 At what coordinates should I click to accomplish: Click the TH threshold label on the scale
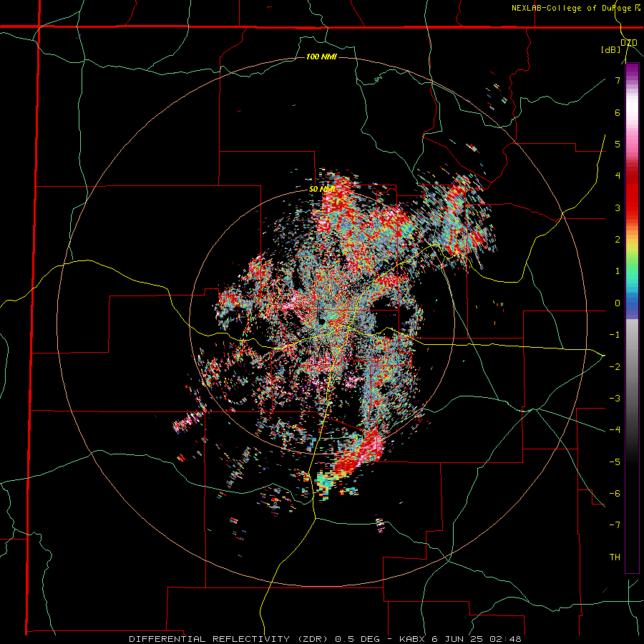point(615,557)
